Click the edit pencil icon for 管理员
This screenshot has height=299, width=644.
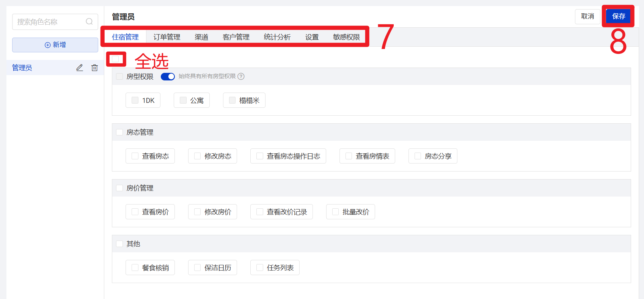tap(80, 68)
